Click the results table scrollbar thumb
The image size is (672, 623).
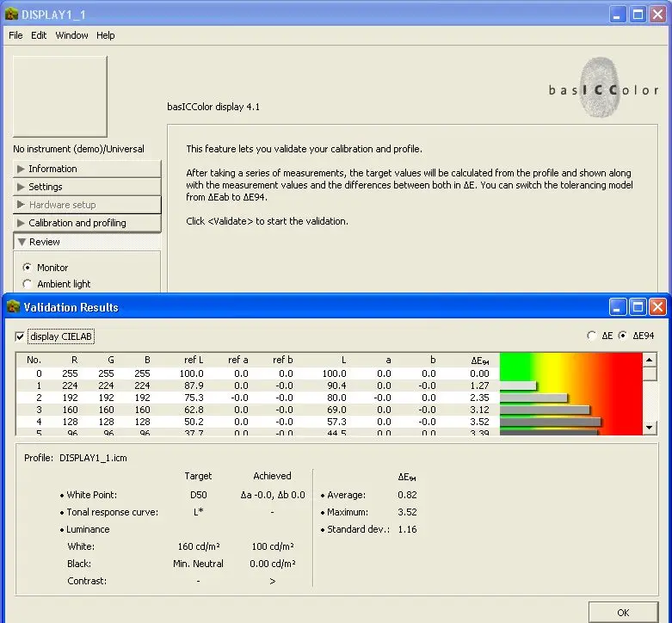[x=650, y=373]
